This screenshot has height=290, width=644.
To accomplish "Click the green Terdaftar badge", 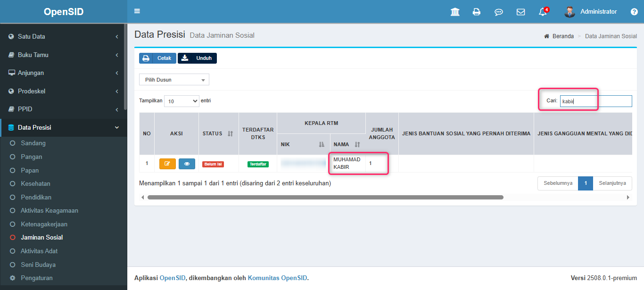I will 258,164.
